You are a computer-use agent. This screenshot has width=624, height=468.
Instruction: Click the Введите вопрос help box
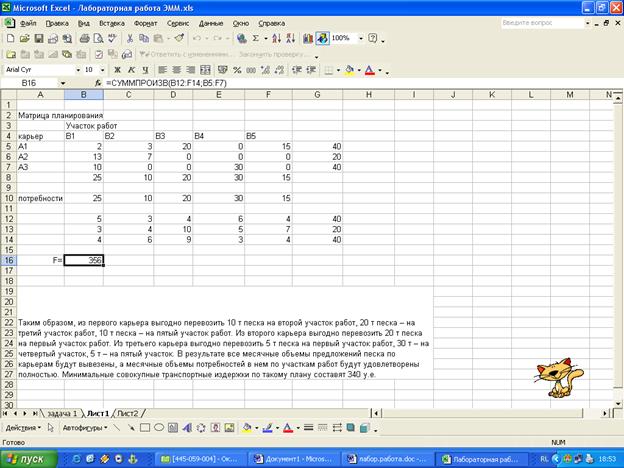tap(542, 23)
